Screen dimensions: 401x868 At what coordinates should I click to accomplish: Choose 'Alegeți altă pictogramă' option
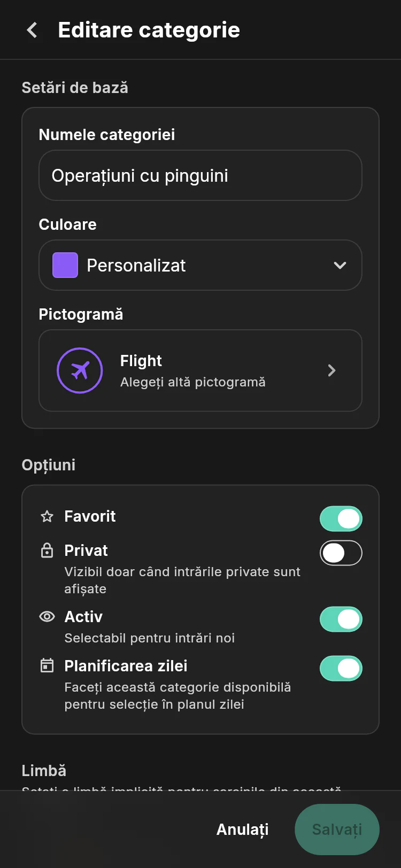[192, 382]
